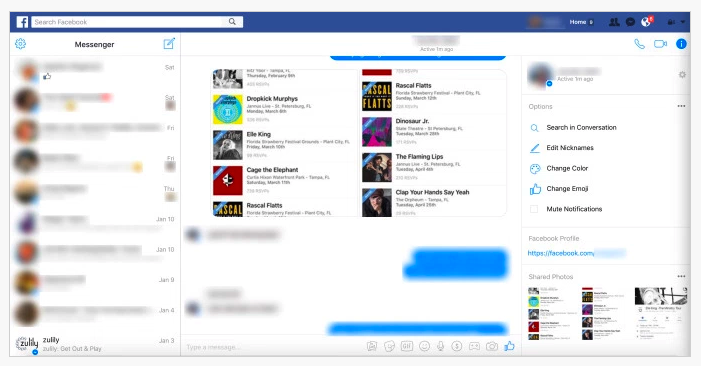Take a photo with the camera icon in composer

click(492, 346)
